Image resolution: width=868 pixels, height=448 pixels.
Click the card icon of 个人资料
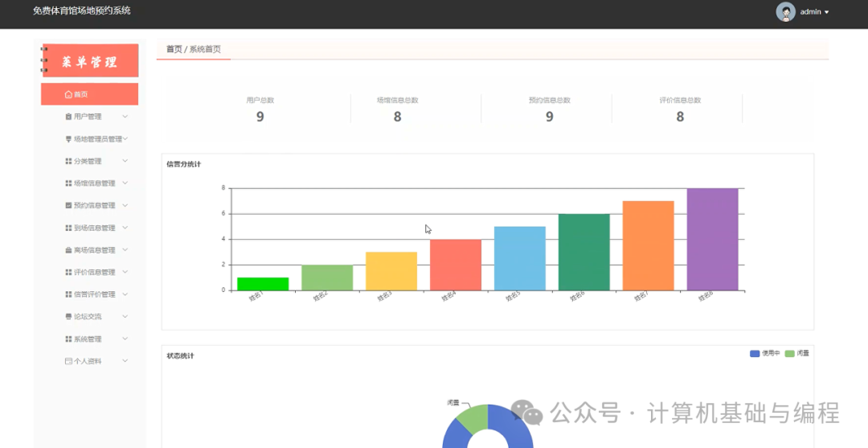coord(68,361)
